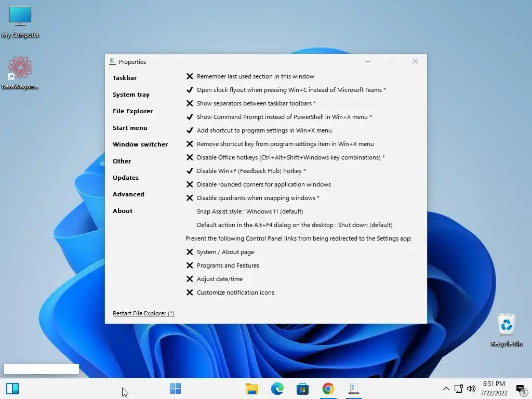Toggle System / About page redirect
Viewport: 532px width, 399px height.
pyautogui.click(x=220, y=252)
